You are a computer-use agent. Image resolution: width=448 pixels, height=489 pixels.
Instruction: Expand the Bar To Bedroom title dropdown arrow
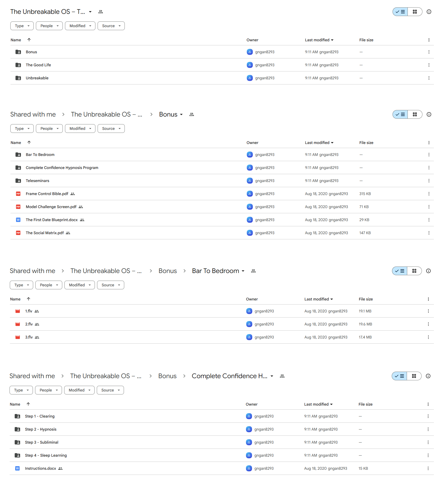click(x=243, y=271)
